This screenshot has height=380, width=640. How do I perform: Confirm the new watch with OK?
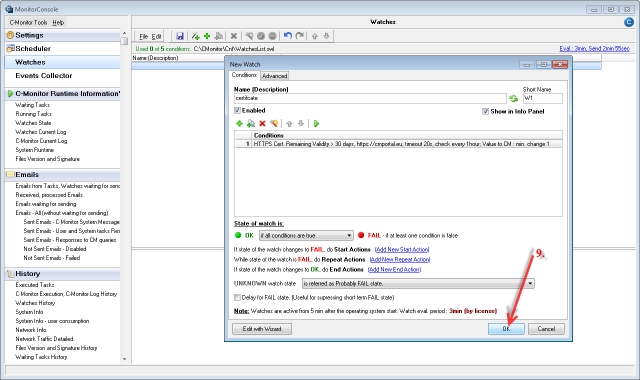coord(506,329)
